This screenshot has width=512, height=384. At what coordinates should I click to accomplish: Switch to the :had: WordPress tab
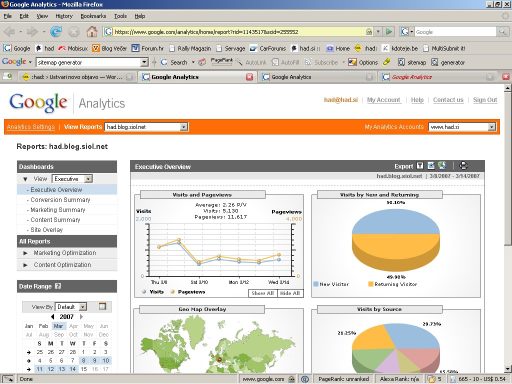tap(77, 77)
